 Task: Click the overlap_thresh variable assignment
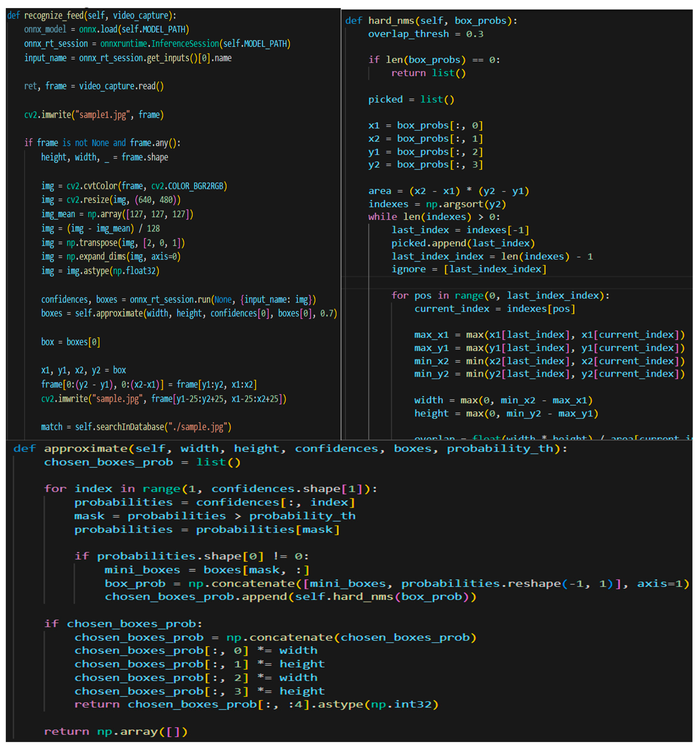coord(408,34)
